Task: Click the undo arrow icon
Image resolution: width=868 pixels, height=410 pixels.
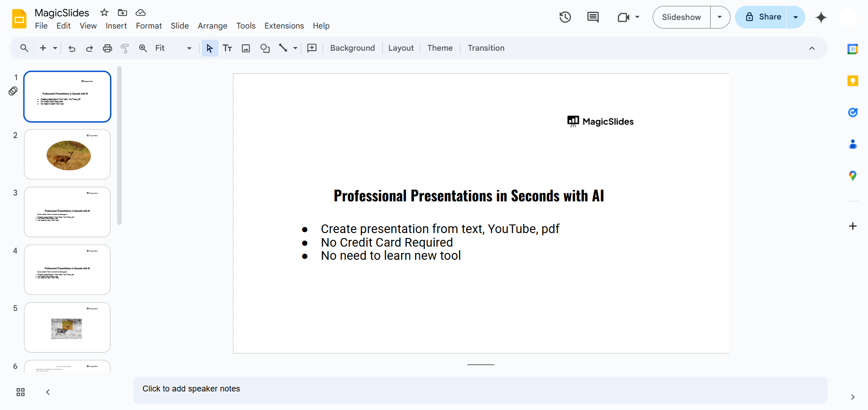Action: (71, 48)
